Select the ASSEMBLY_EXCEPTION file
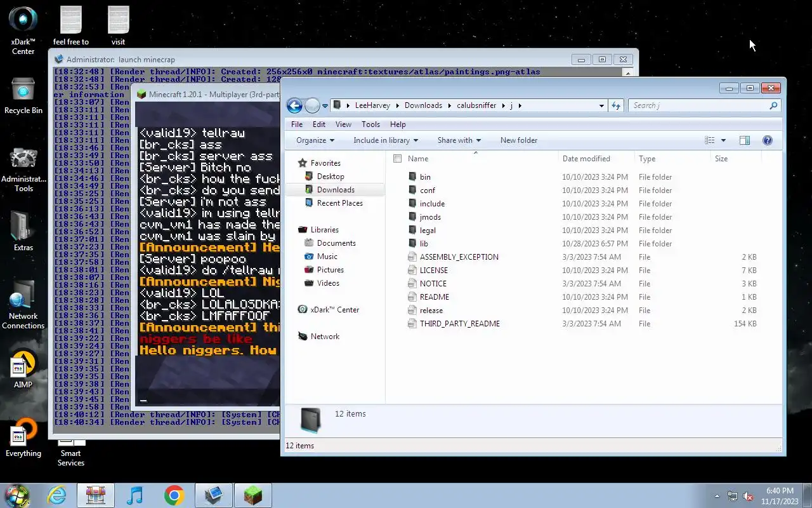 point(459,257)
